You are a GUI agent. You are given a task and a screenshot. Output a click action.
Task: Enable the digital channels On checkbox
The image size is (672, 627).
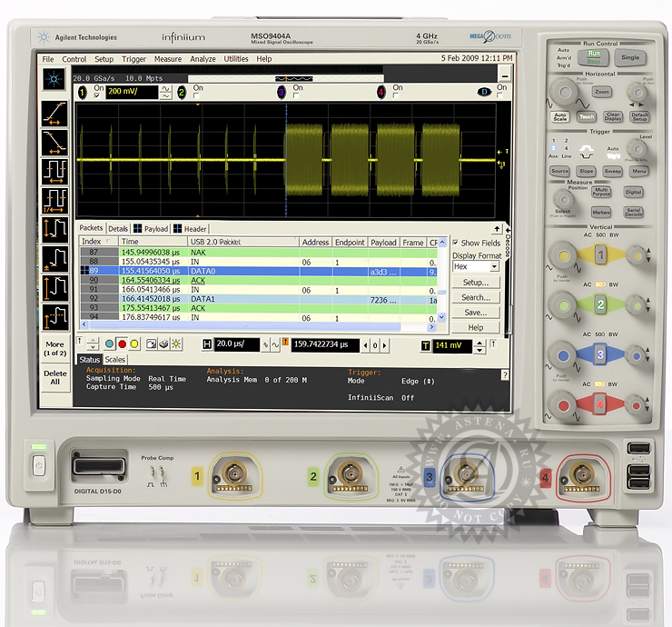coord(499,95)
